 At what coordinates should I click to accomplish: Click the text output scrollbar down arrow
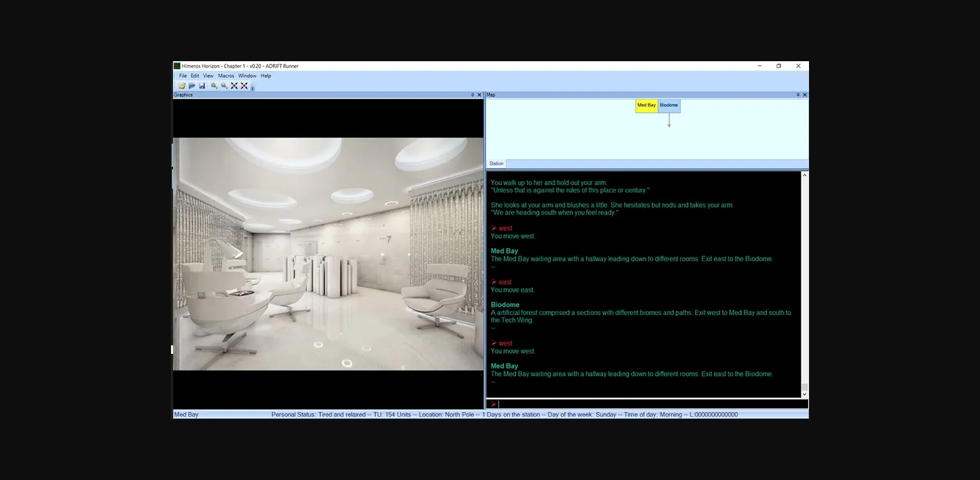tap(805, 395)
